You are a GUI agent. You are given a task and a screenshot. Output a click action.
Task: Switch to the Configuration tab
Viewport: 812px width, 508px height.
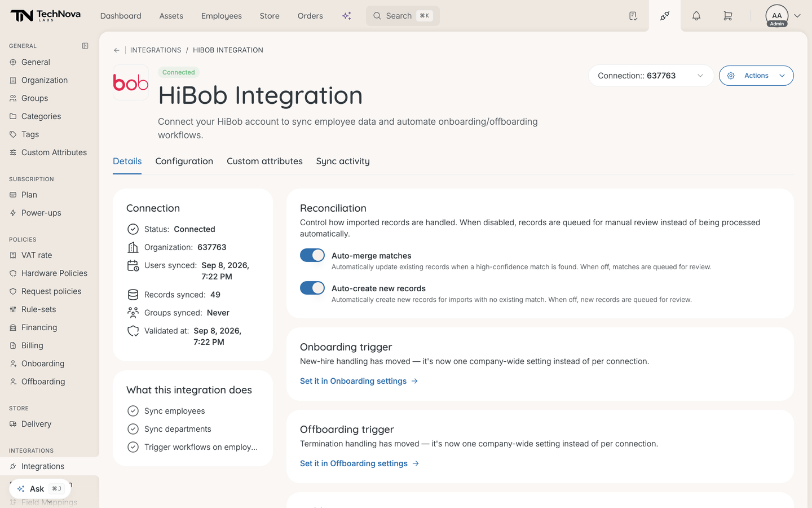(184, 161)
